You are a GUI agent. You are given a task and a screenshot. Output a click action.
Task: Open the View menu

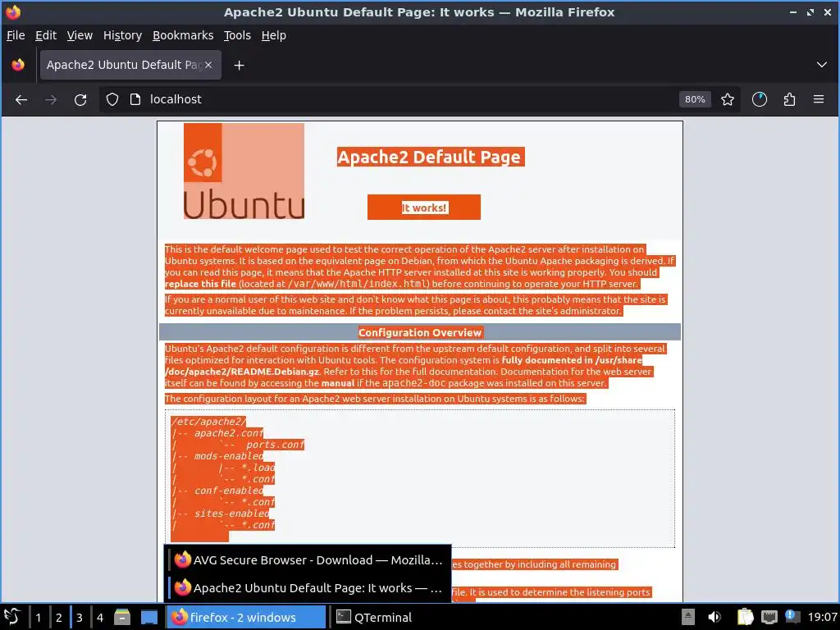pos(80,35)
